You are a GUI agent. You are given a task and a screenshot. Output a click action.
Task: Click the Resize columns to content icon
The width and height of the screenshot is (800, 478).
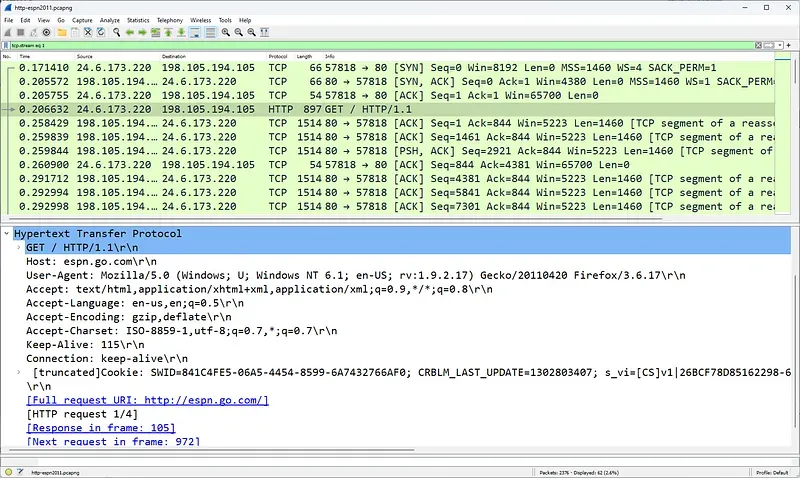[264, 33]
